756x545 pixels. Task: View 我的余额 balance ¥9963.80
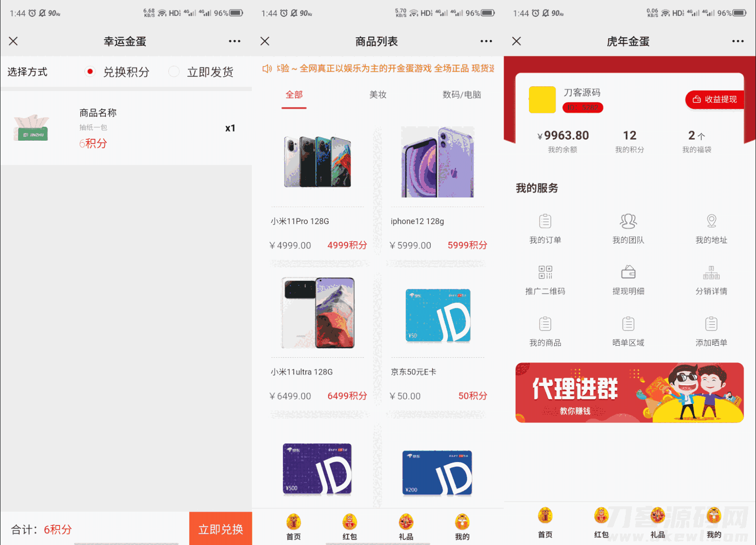[563, 142]
